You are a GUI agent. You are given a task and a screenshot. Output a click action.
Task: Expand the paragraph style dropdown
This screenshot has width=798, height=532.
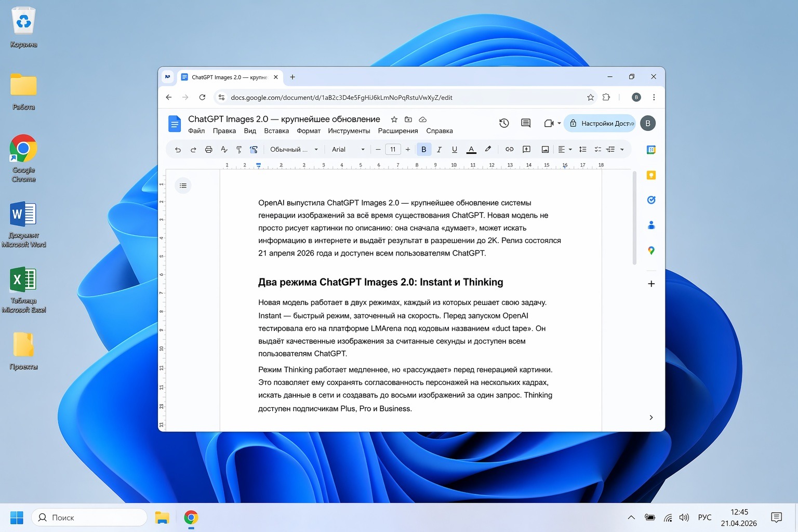click(x=294, y=150)
